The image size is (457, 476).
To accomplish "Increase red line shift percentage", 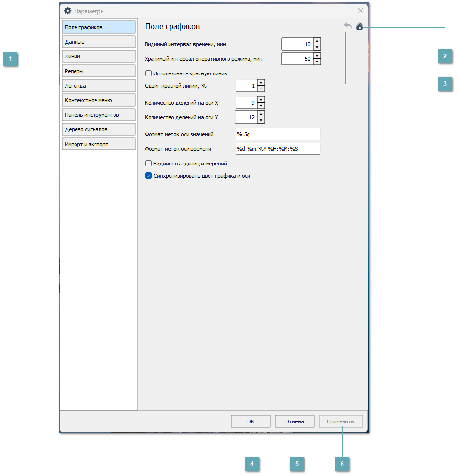I will tap(261, 83).
